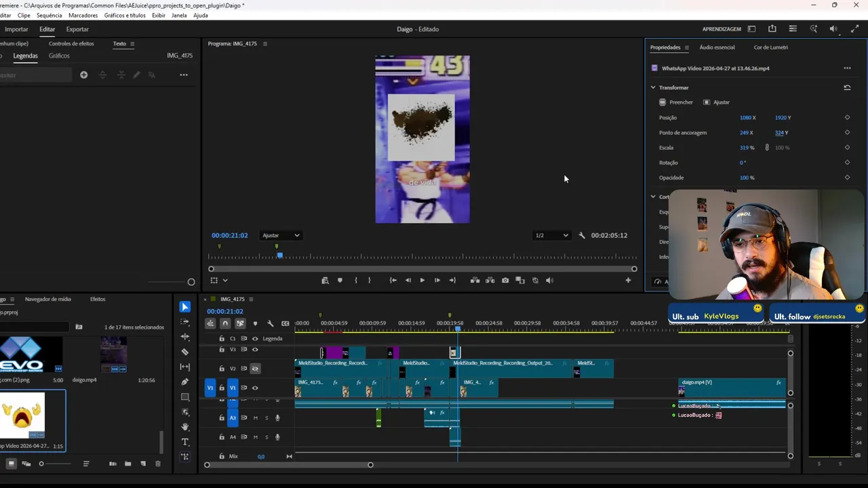Toggle V1 track output eye
Image resolution: width=868 pixels, height=488 pixels.
coord(255,388)
